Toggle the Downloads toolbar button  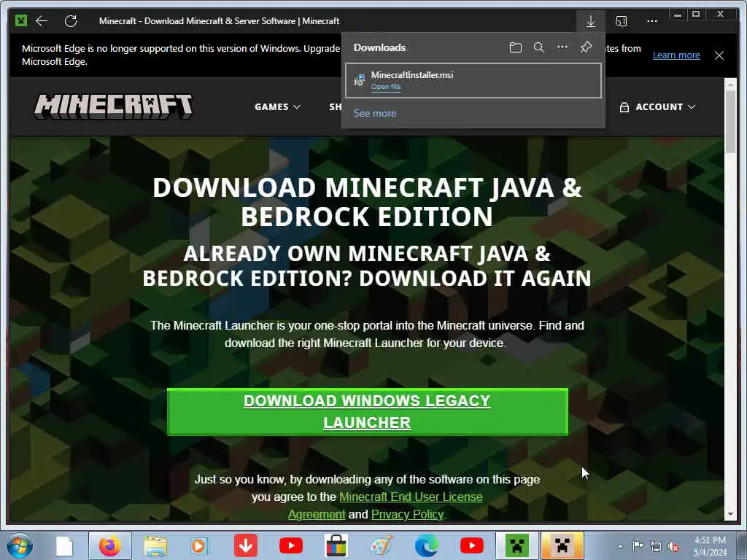[x=590, y=21]
